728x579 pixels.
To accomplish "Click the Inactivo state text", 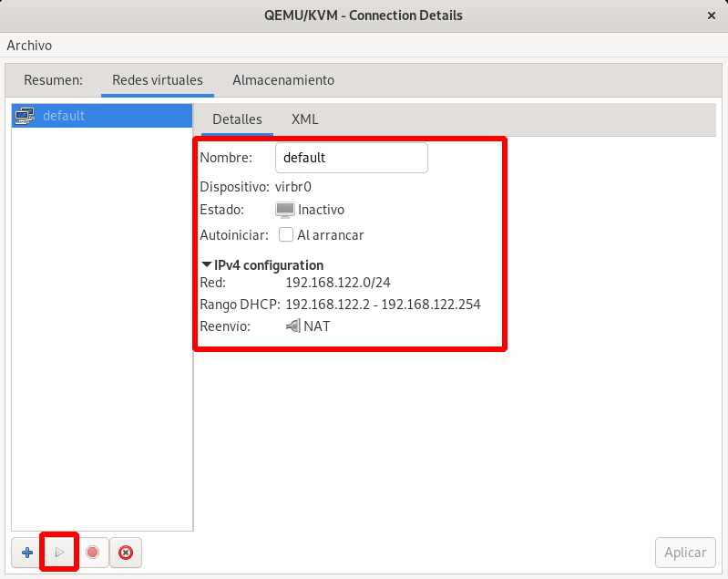I will coord(322,210).
